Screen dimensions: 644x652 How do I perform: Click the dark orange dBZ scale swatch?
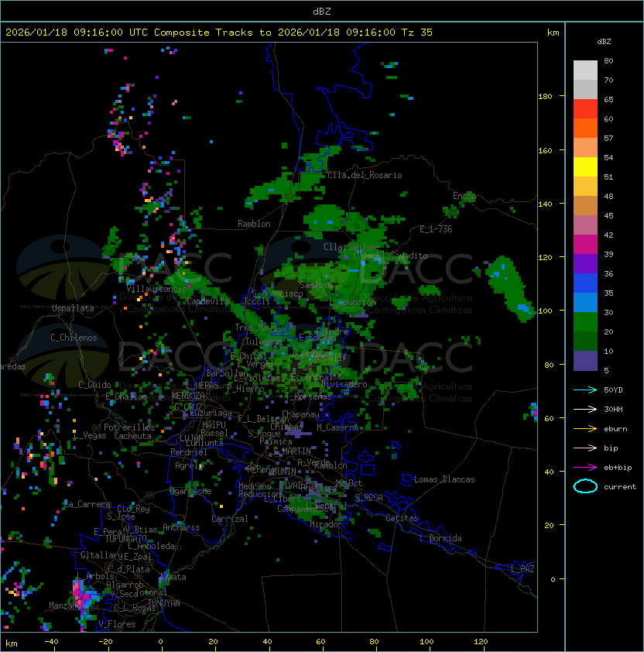click(585, 128)
